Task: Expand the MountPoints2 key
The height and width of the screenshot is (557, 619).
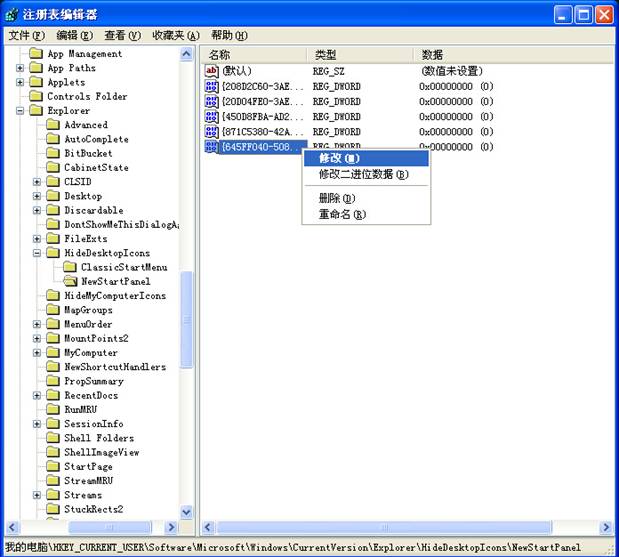Action: 37,338
